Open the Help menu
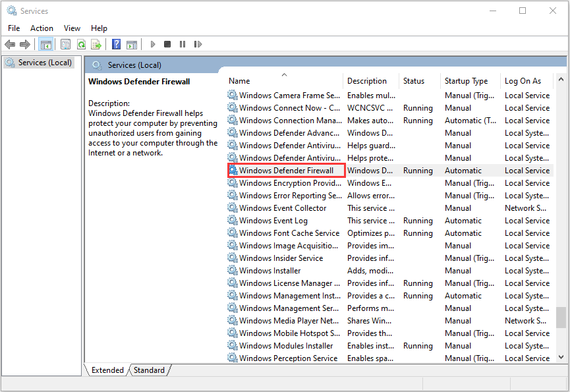Image resolution: width=570 pixels, height=392 pixels. [x=99, y=28]
